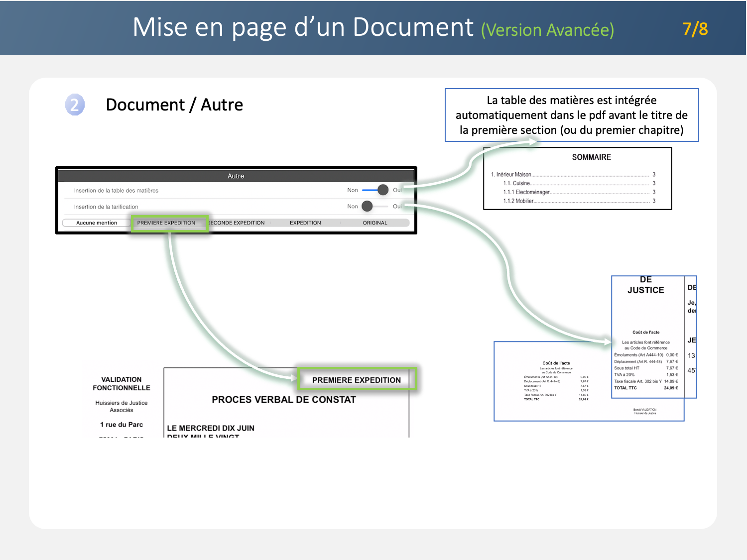Click the 7/8 page number indicator

[695, 29]
